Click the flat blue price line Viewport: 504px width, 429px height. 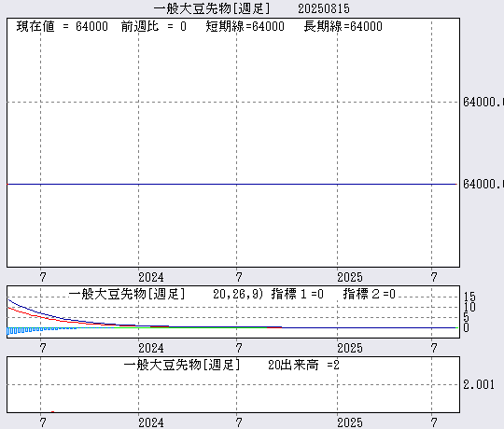point(231,185)
